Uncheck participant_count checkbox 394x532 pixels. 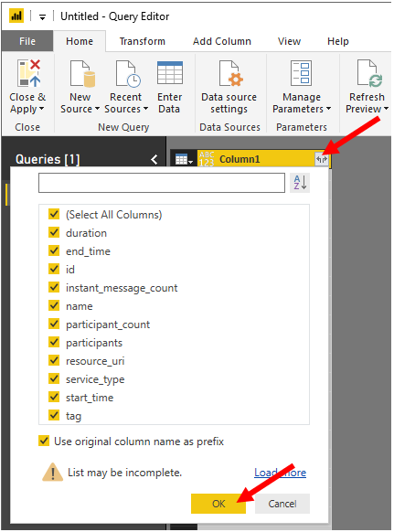tap(54, 324)
